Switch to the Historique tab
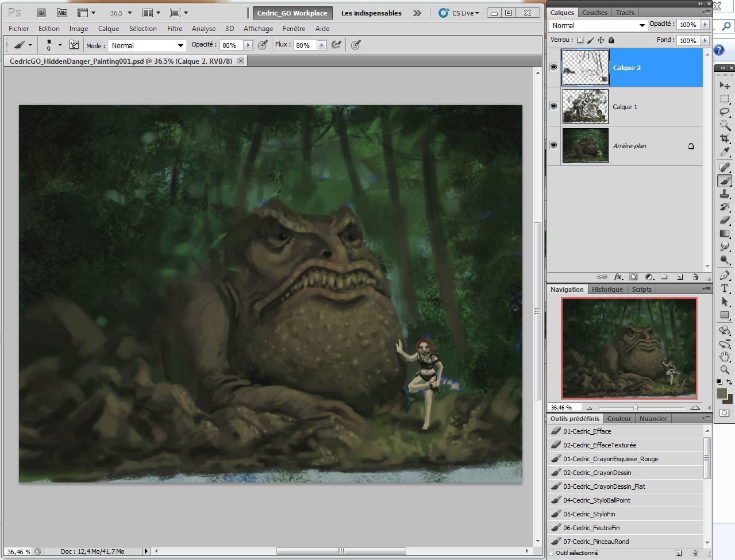Image resolution: width=735 pixels, height=560 pixels. click(x=607, y=289)
